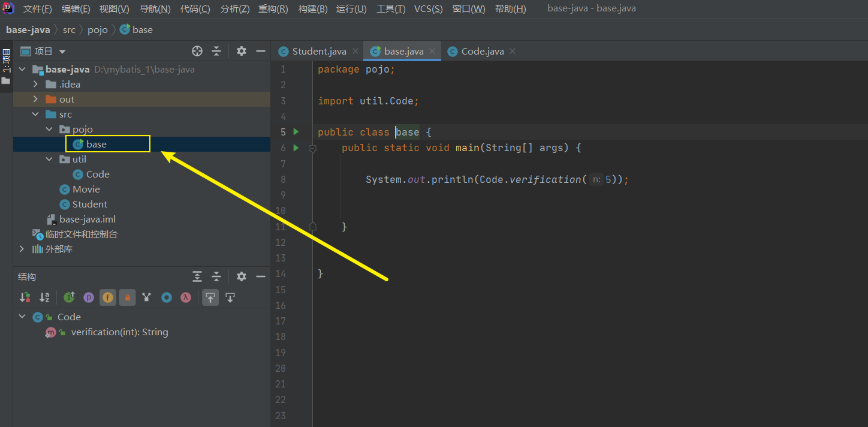Viewport: 868px width, 427px height.
Task: Toggle Show Inherited (fork) button
Action: 147,297
